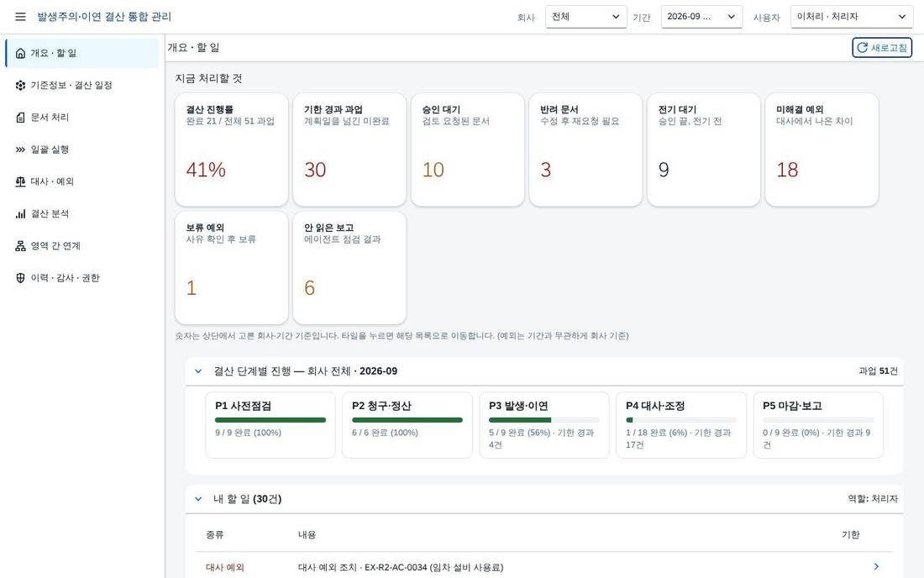Screen dimensions: 924x578
Task: Click the 이력 · 감사 · 권한 shield icon
Action: pos(21,278)
